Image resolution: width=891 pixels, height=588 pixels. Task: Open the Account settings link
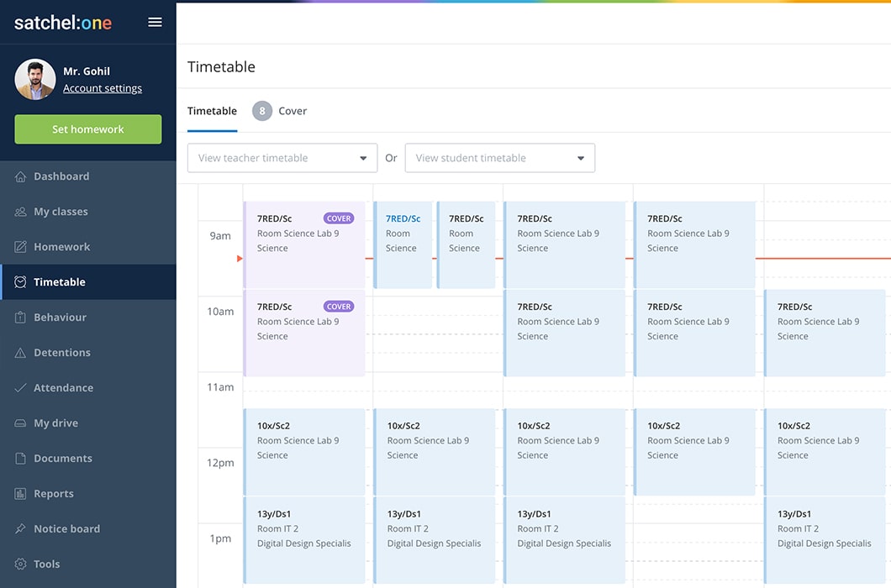coord(103,88)
